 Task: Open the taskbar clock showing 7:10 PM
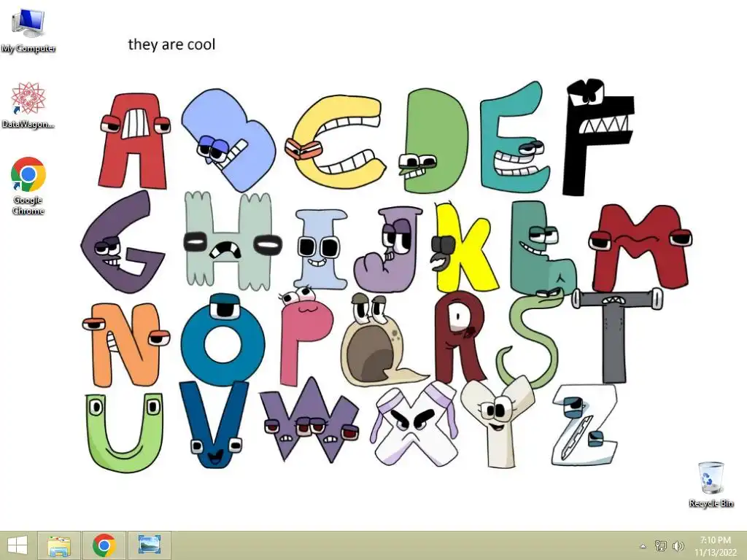[715, 546]
